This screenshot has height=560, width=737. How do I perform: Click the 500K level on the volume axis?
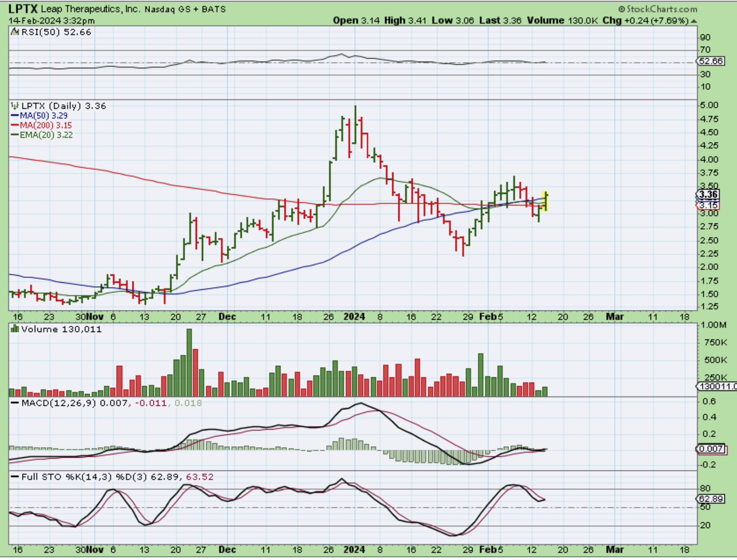(716, 360)
